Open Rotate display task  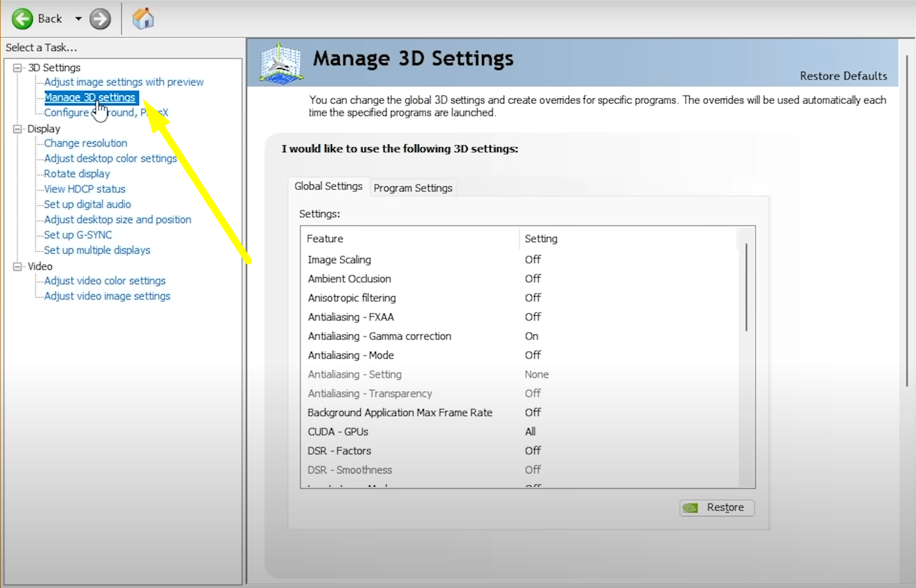pos(76,174)
